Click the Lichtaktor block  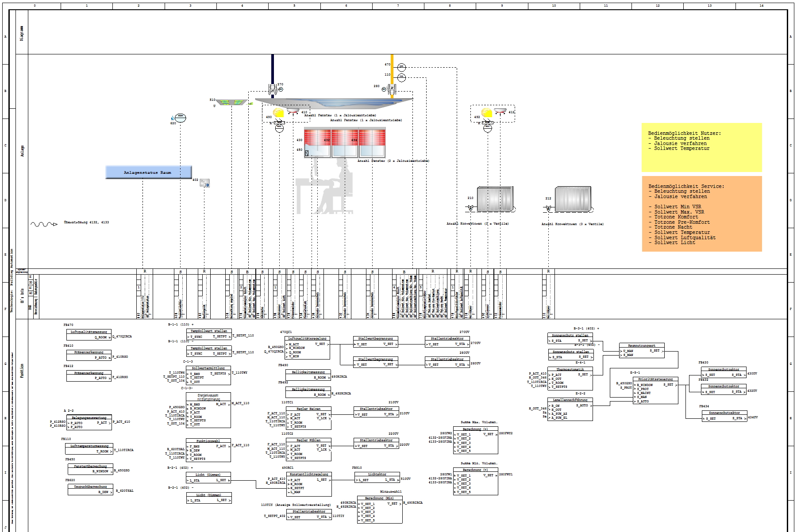377,477
